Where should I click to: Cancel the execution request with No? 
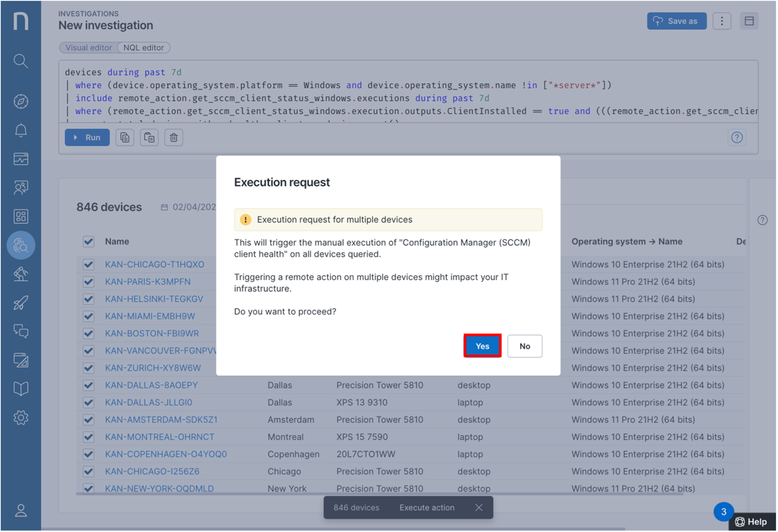click(524, 346)
